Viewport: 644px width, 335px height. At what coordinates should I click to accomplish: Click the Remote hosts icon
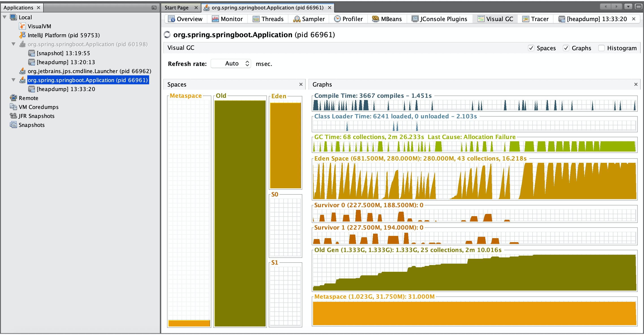pos(13,98)
